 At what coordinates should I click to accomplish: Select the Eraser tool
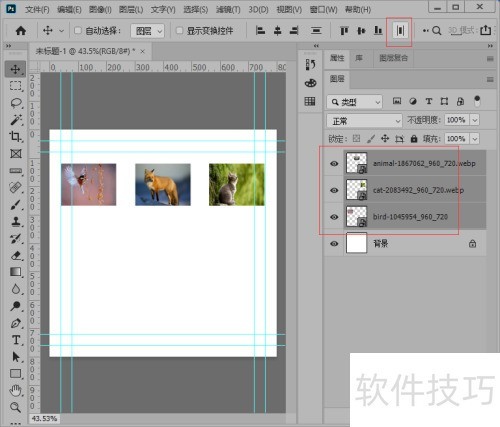16,256
